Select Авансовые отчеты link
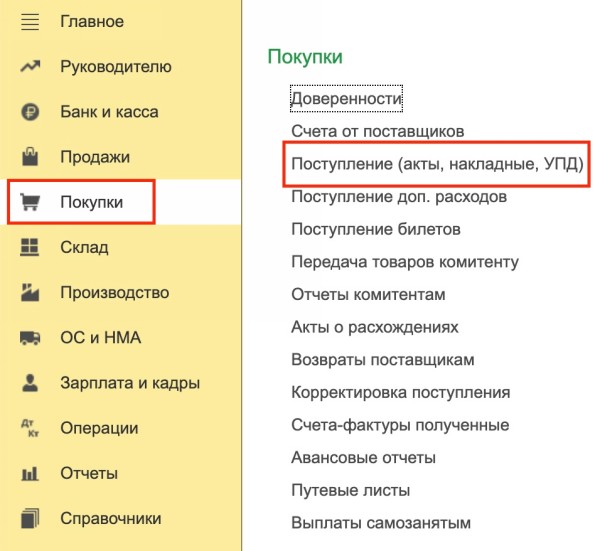The width and height of the screenshot is (600, 551). [x=363, y=457]
